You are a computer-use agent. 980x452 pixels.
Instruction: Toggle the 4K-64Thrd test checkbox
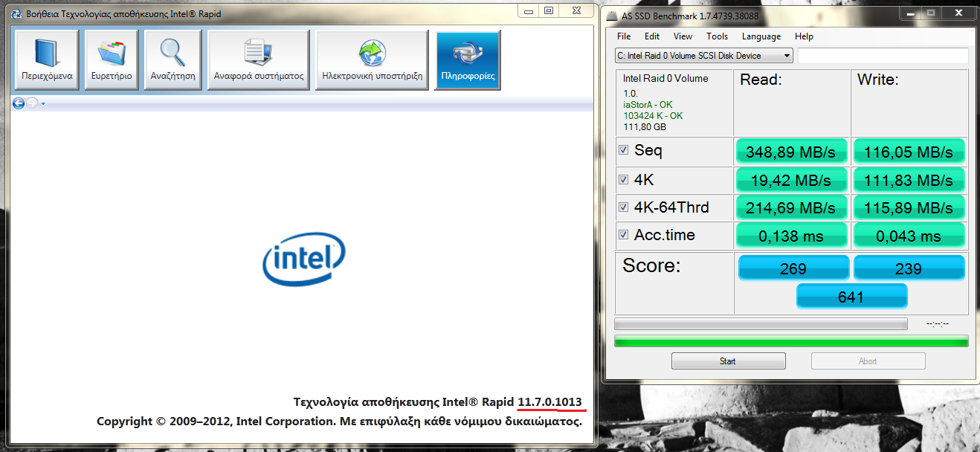(x=624, y=207)
